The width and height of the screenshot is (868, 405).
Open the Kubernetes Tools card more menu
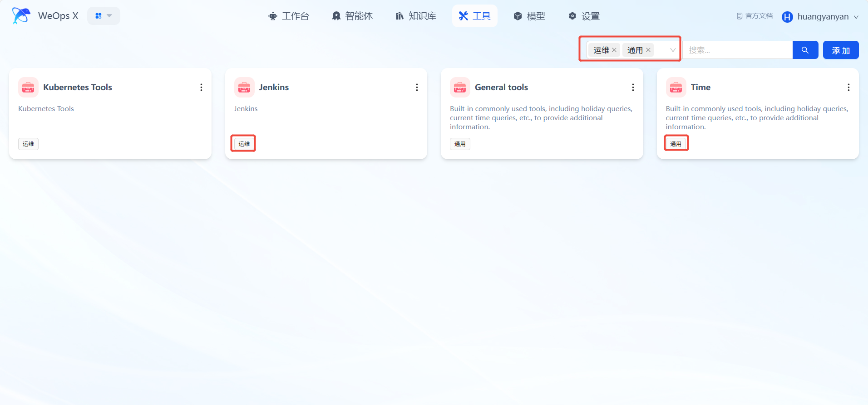tap(201, 87)
